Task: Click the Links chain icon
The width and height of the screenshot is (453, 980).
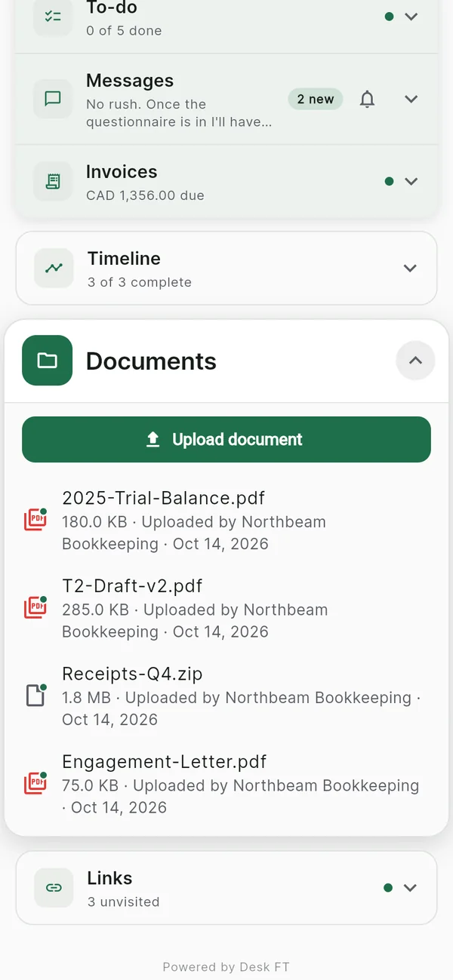Action: point(54,888)
